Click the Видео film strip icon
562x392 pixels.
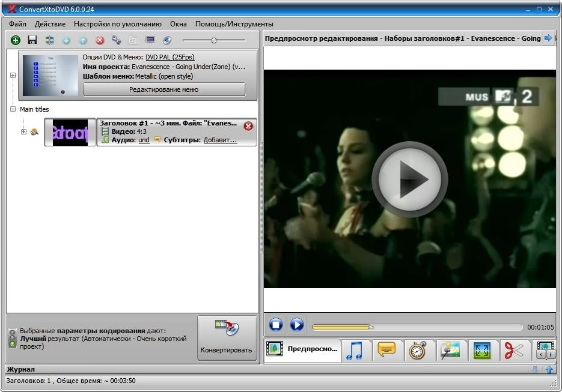pos(105,131)
